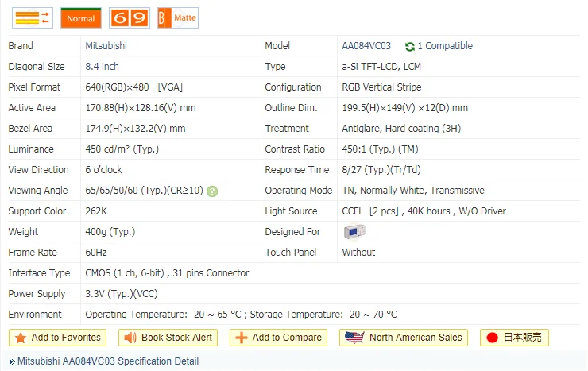Image resolution: width=588 pixels, height=371 pixels.
Task: Select the Support Color value 262K
Action: [x=96, y=211]
